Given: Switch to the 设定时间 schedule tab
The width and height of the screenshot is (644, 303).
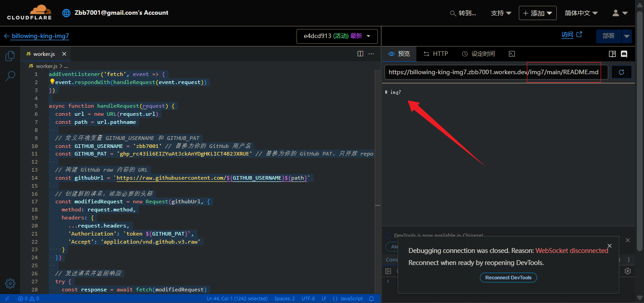Looking at the screenshot, I should [478, 54].
